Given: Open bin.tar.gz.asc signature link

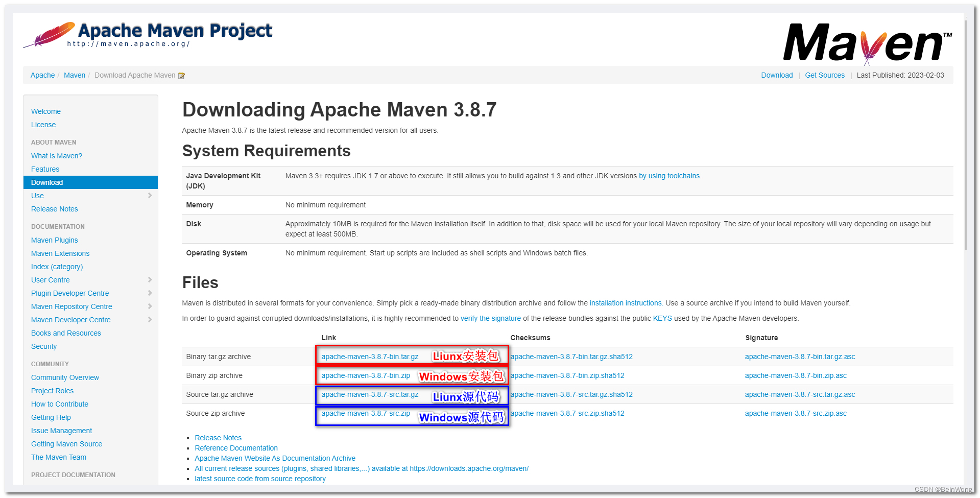Looking at the screenshot, I should (x=800, y=357).
